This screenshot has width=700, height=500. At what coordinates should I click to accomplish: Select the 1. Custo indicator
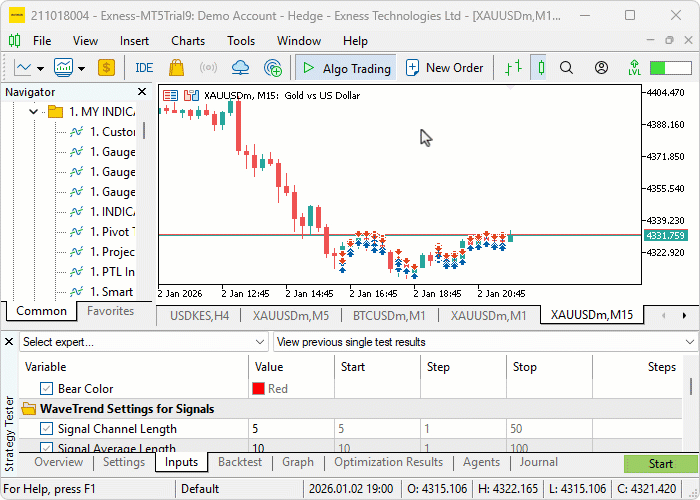[x=102, y=132]
